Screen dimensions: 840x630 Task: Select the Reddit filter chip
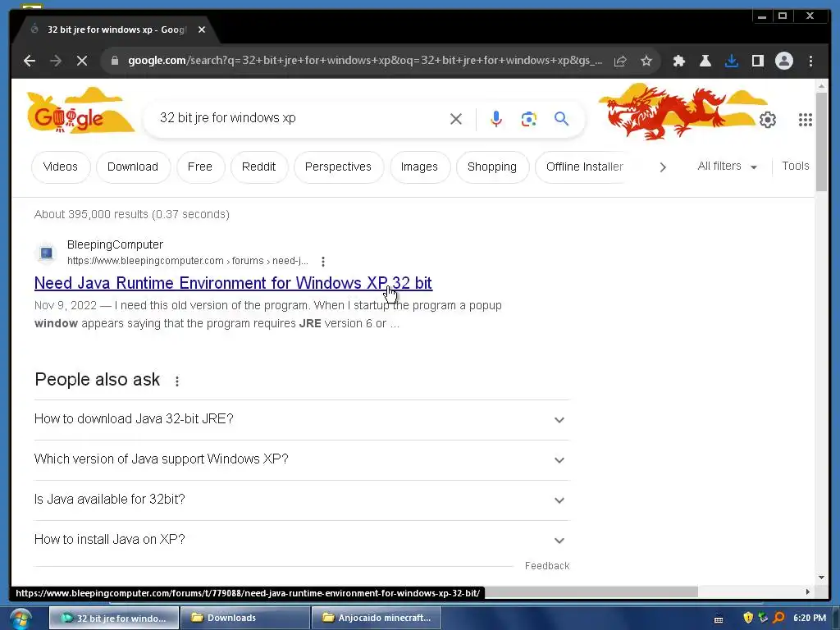(258, 167)
